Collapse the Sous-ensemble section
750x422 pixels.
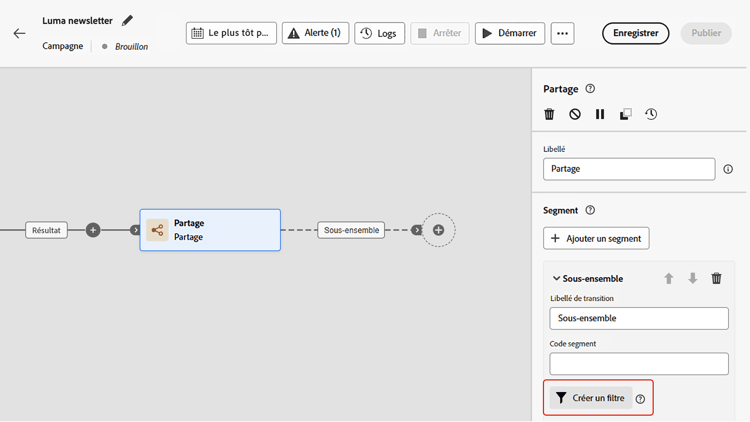(556, 278)
